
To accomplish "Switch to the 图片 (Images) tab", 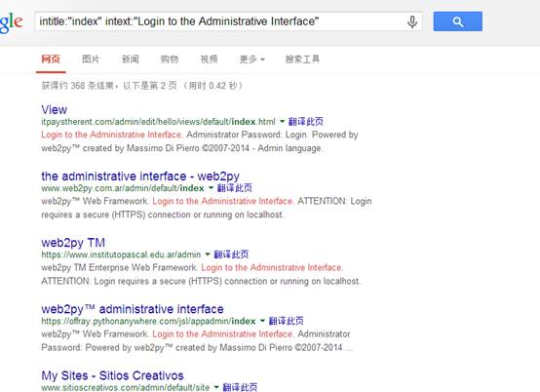I will (x=91, y=59).
